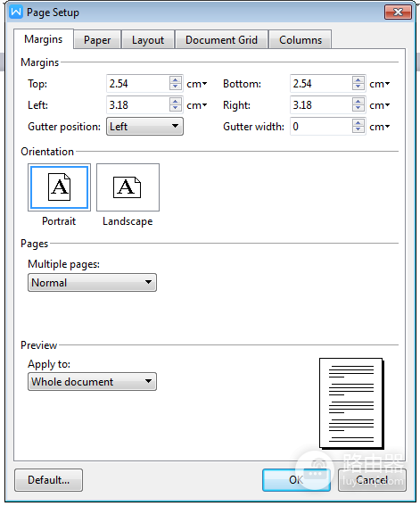Decrease Bottom margin with down arrow

click(358, 87)
